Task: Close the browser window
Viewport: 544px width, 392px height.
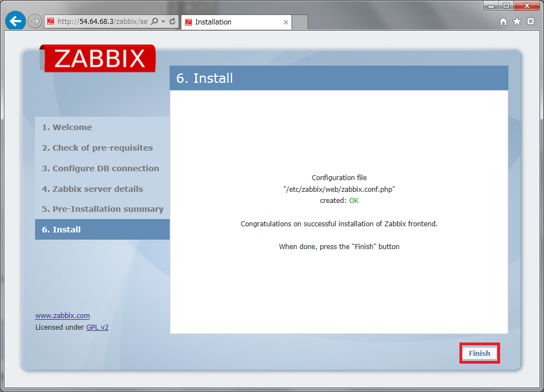Action: tap(527, 6)
